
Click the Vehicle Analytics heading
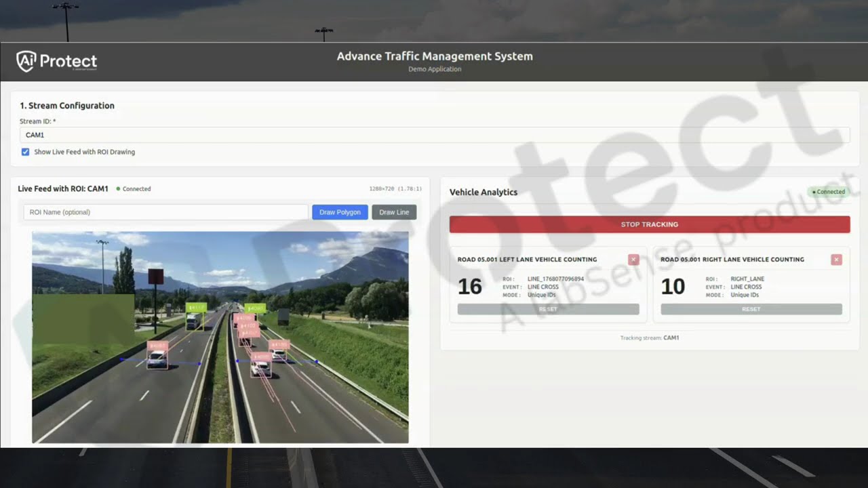pos(484,192)
